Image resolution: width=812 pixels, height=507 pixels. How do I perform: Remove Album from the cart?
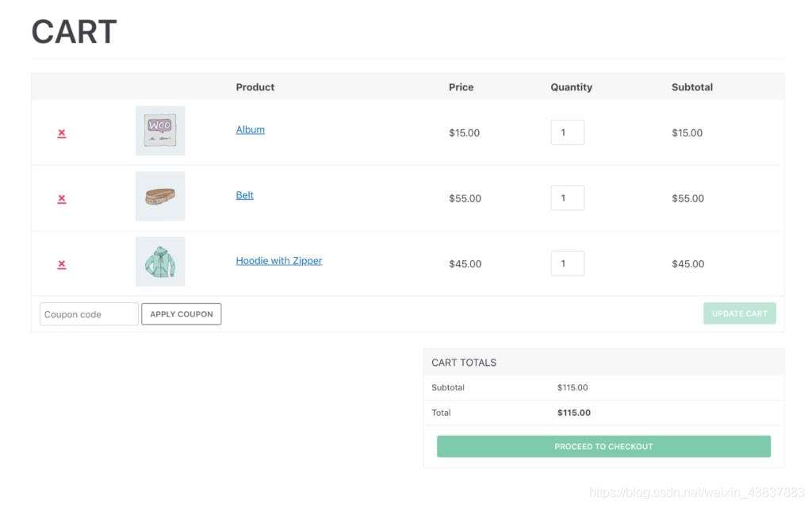click(62, 133)
